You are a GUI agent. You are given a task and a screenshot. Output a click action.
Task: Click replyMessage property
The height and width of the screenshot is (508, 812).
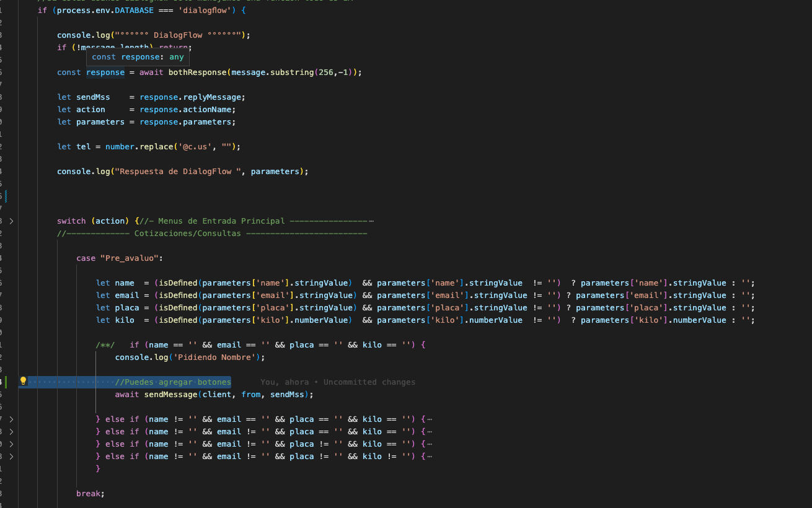click(212, 97)
